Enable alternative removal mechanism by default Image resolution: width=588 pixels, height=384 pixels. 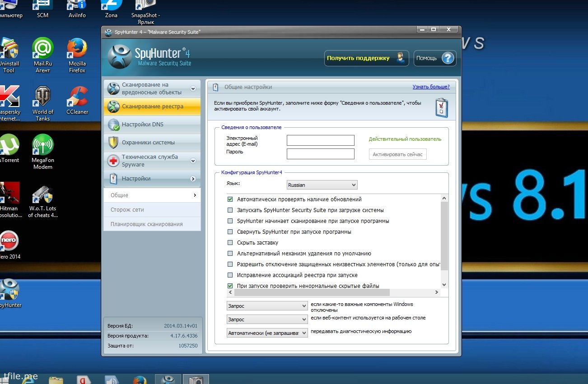click(x=230, y=254)
